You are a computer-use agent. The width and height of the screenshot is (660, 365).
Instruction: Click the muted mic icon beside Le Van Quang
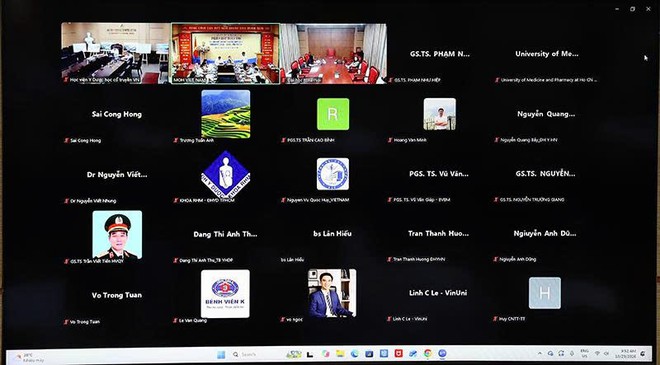[x=176, y=321]
